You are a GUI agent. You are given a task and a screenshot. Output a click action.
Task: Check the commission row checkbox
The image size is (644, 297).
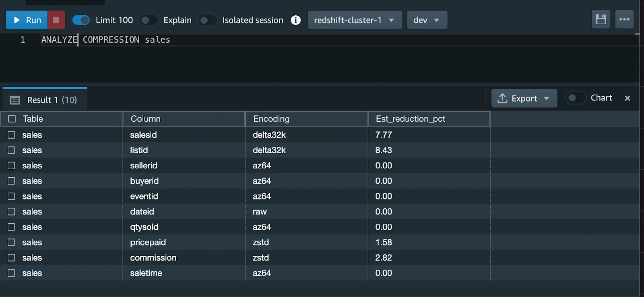click(12, 258)
